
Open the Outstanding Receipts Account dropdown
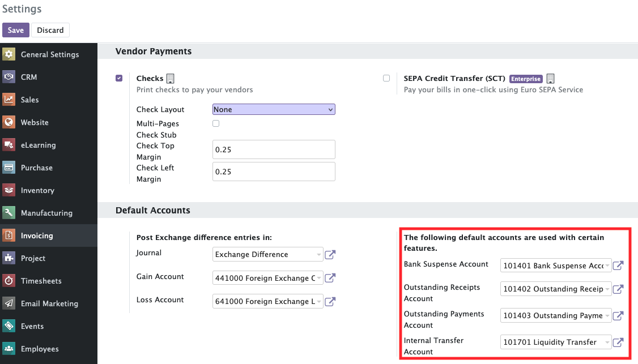556,289
